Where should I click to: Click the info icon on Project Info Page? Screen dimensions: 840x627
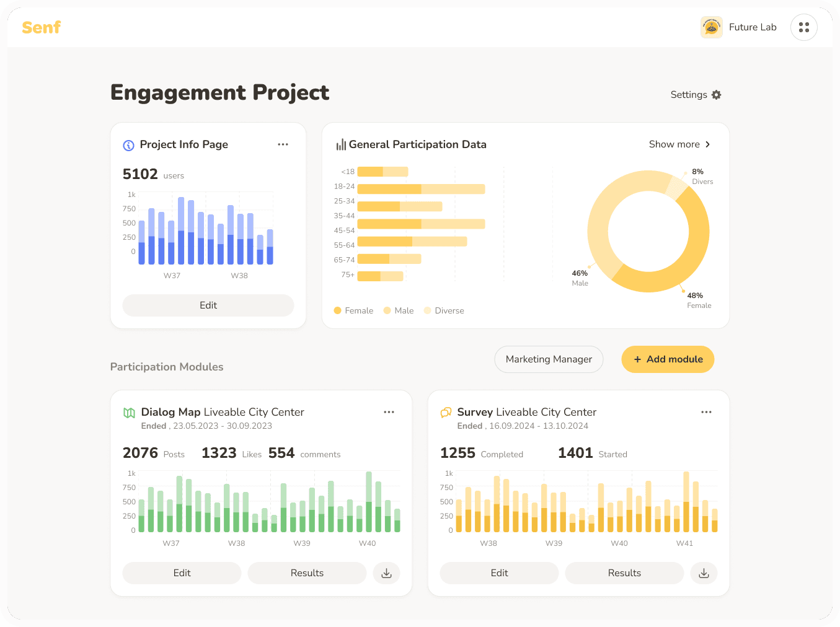pos(128,144)
